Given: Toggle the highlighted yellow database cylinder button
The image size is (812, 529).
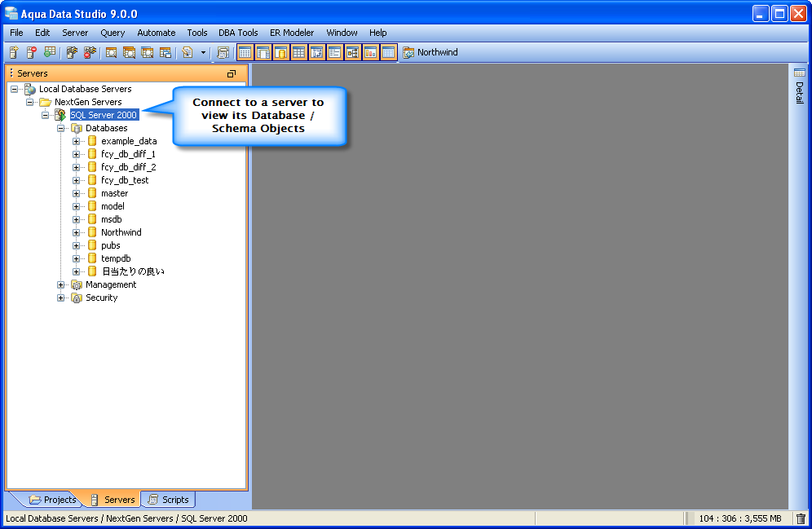Looking at the screenshot, I should [280, 52].
